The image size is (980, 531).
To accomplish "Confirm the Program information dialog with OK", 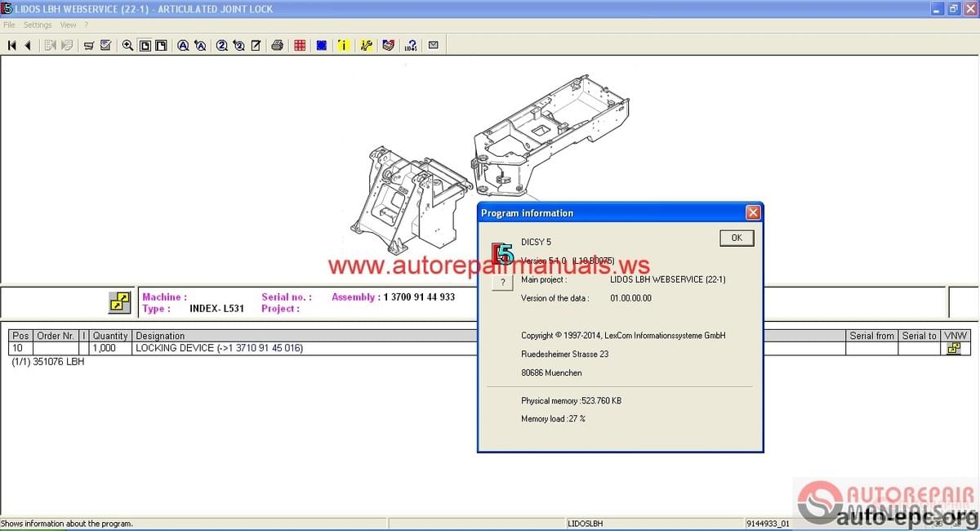I will tap(737, 238).
